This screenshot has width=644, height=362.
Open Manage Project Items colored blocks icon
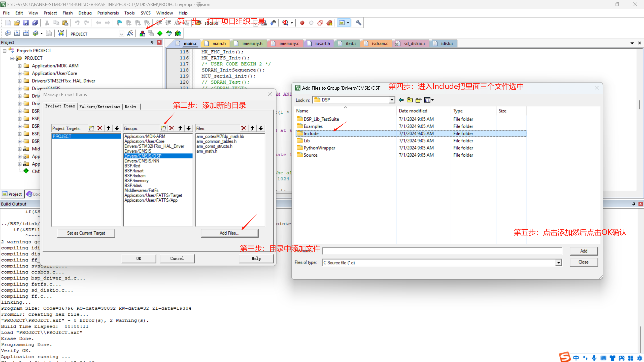click(x=142, y=33)
